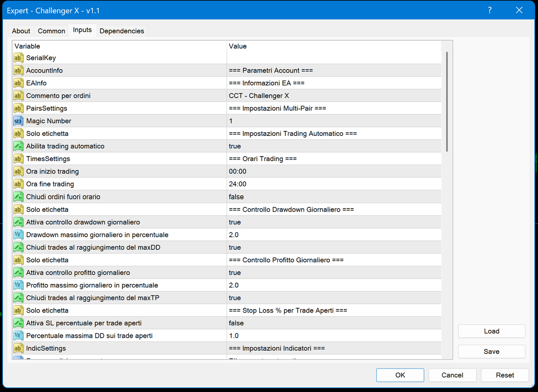Click the ab icon beside TimesSettings
This screenshot has width=538, height=392.
(x=18, y=158)
